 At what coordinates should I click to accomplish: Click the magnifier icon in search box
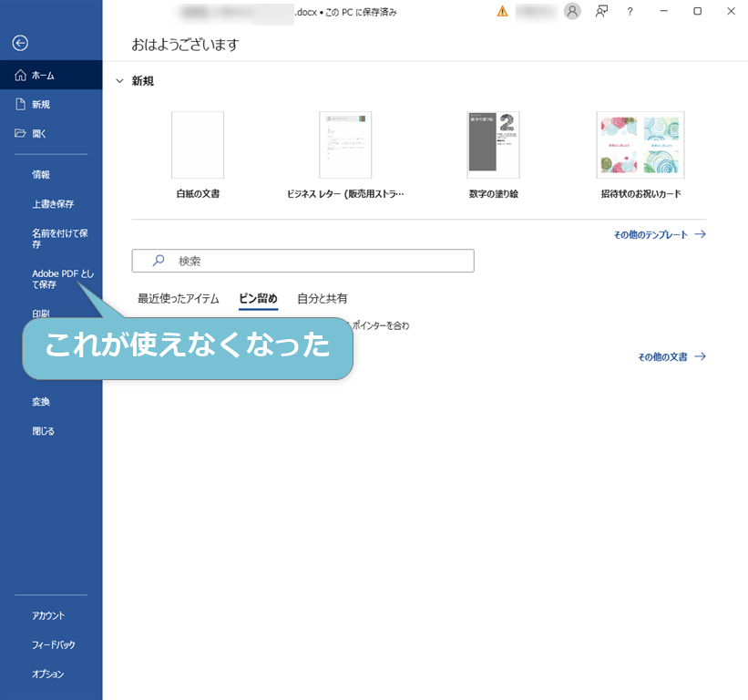(159, 261)
